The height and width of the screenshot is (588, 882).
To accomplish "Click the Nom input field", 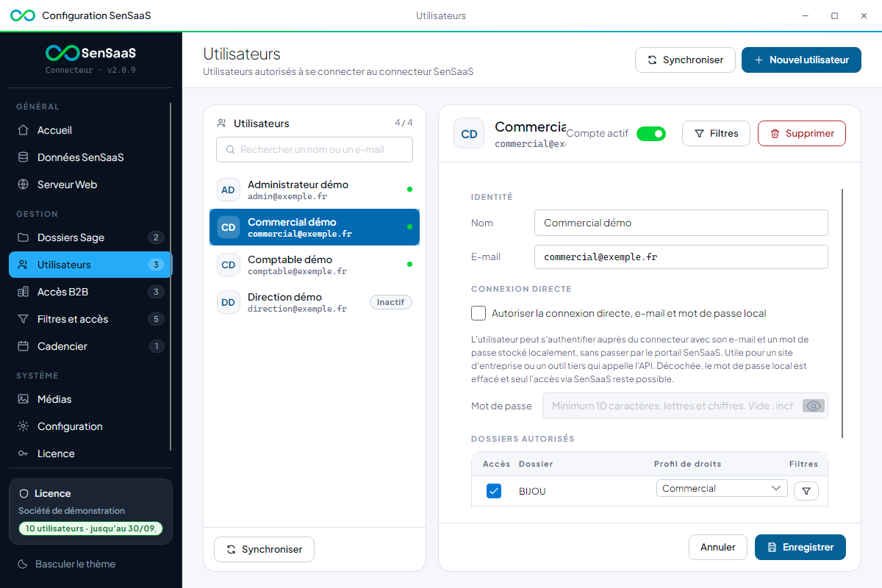I will tap(681, 223).
